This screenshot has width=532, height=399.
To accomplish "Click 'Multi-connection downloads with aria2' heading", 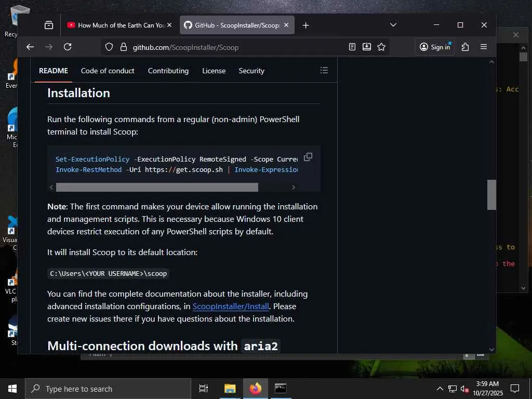I will (x=164, y=345).
